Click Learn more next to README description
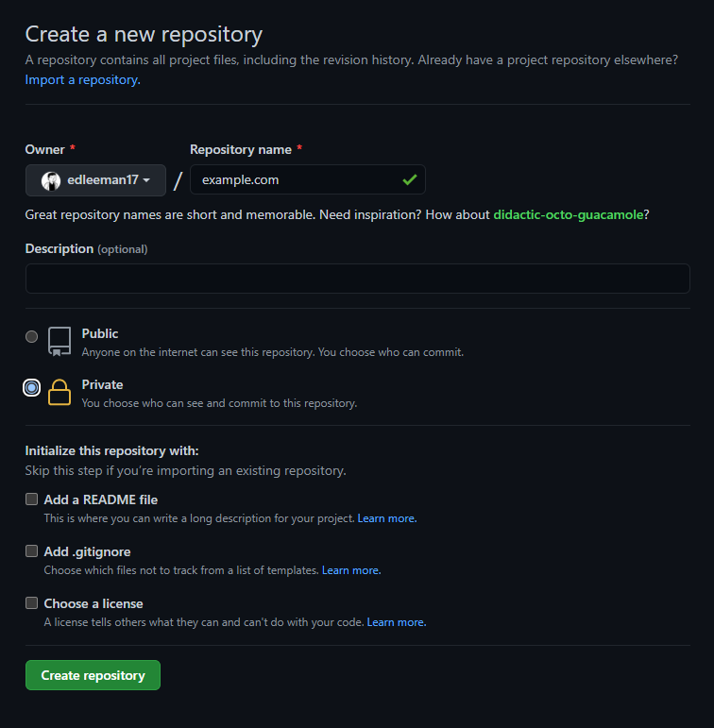The image size is (714, 728). click(386, 518)
